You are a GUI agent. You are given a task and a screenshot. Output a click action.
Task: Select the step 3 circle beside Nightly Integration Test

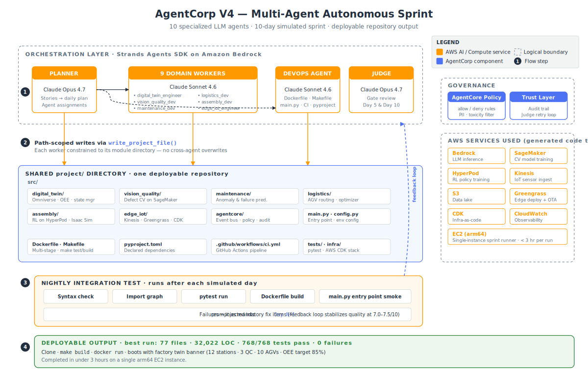(25, 283)
